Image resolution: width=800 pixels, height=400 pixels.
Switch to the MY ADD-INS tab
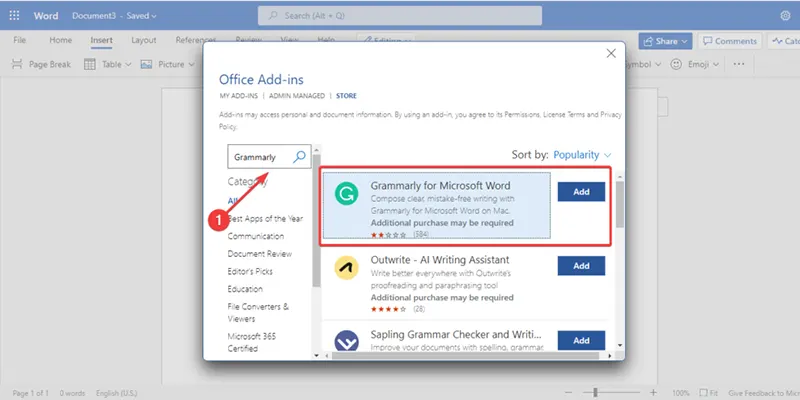click(x=238, y=96)
